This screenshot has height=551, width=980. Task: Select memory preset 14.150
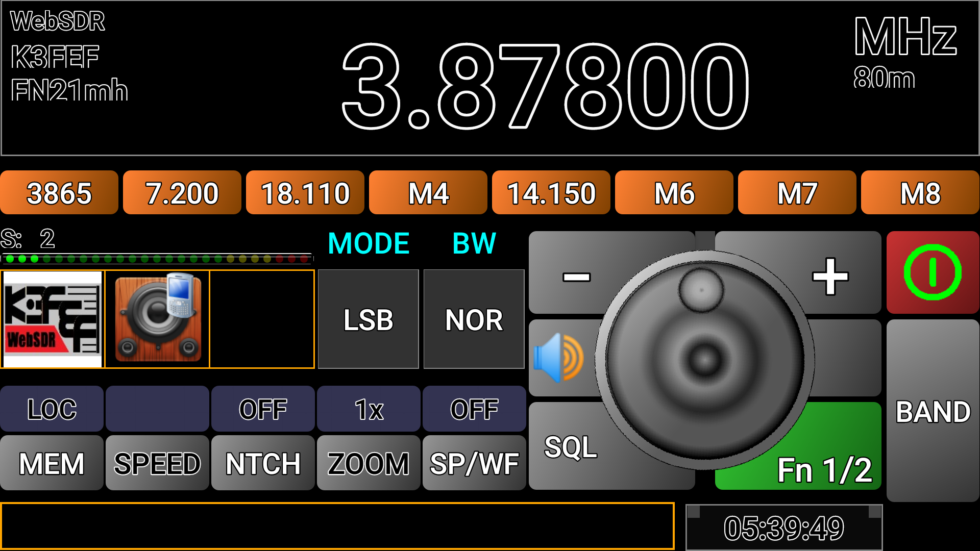(x=551, y=193)
